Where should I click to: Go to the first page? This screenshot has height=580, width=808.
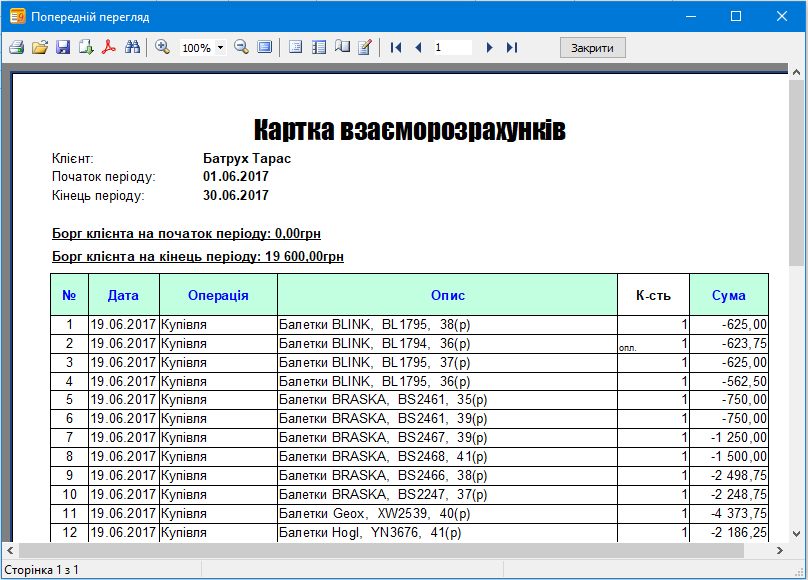pyautogui.click(x=396, y=47)
